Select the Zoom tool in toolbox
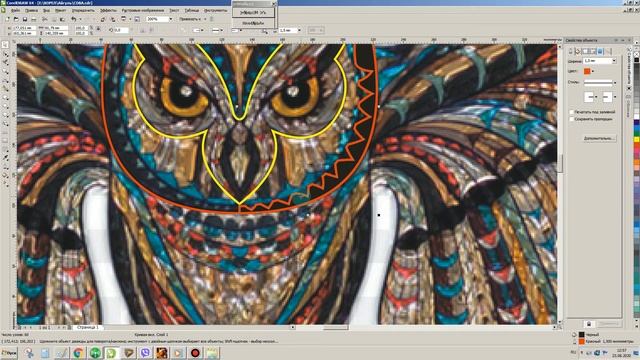 pos(5,71)
